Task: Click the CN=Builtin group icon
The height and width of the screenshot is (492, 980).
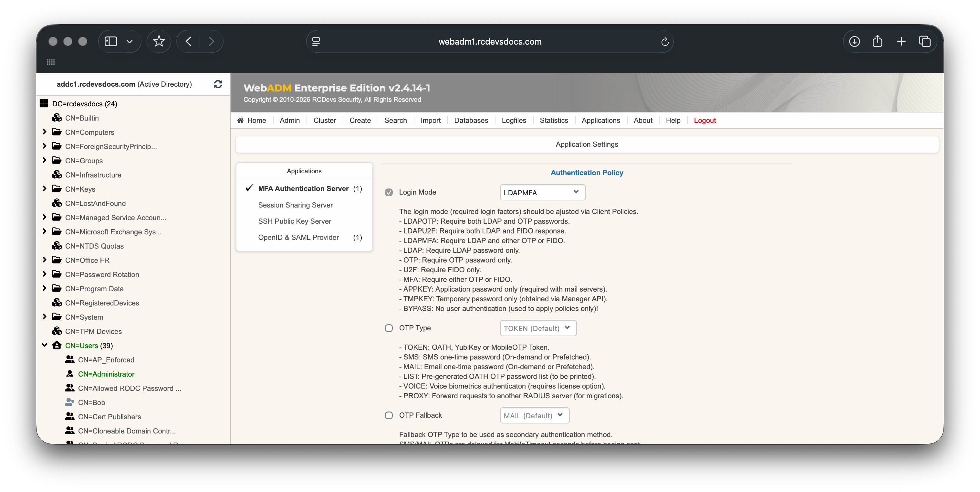Action: coord(57,118)
